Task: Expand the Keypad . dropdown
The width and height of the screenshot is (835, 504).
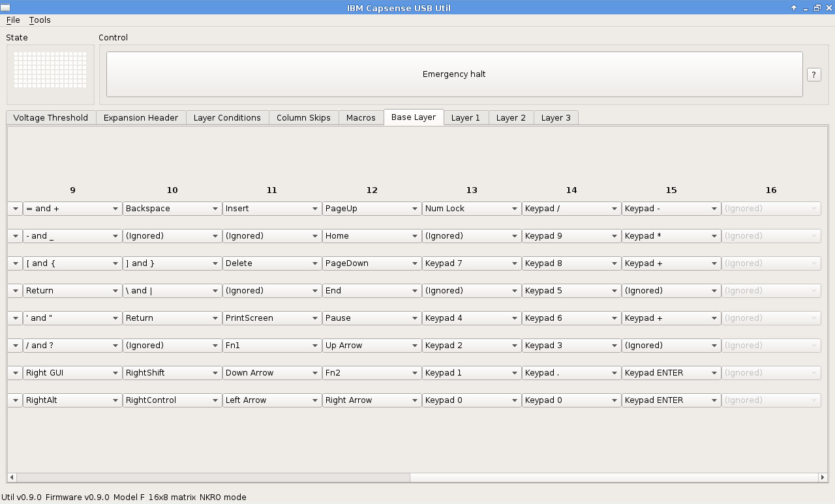Action: 571,373
